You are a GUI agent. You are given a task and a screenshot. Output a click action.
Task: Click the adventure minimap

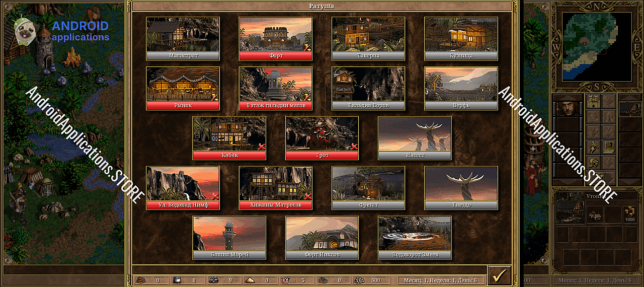(597, 46)
